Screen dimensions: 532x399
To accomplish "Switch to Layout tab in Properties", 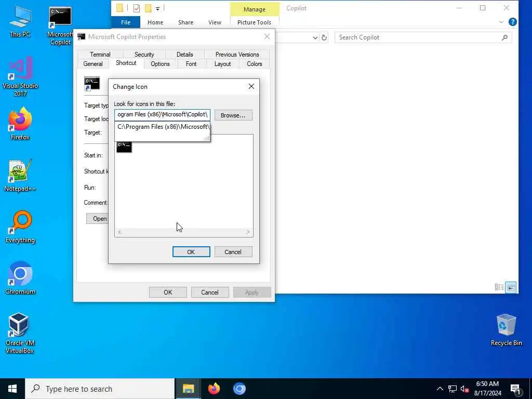I will pos(222,64).
